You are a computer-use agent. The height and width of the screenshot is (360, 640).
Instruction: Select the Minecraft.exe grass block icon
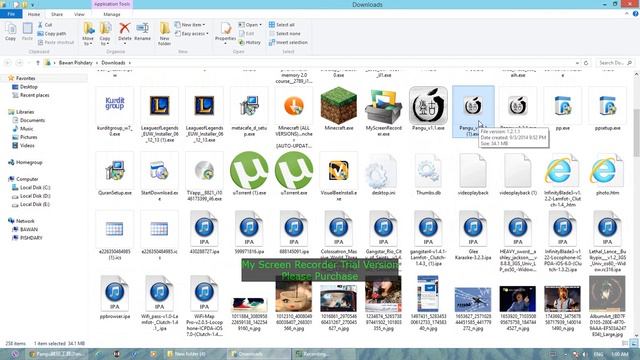coord(338,106)
